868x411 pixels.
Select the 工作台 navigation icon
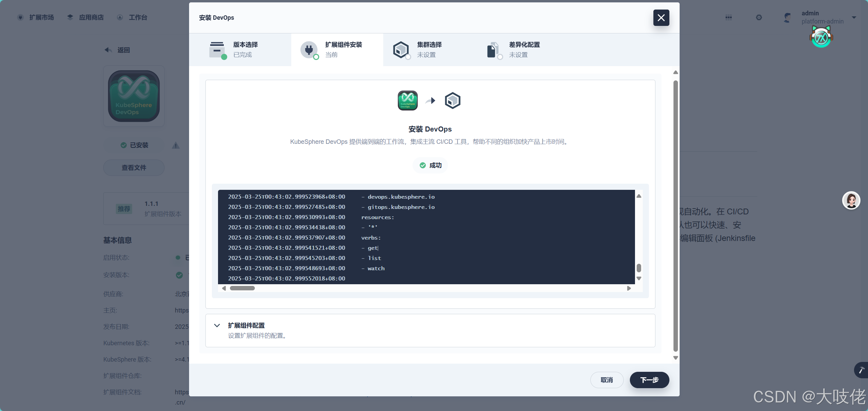pyautogui.click(x=120, y=17)
